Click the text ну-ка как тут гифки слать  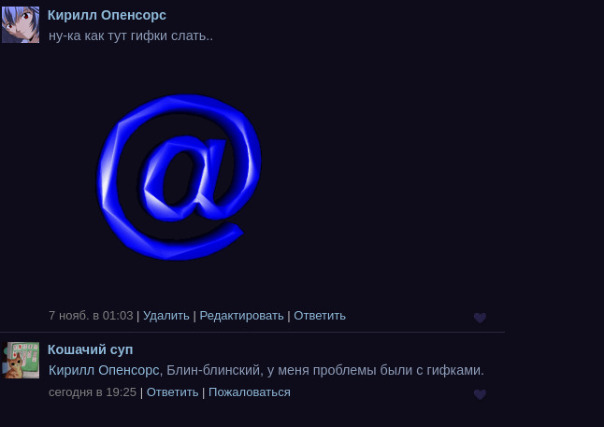click(131, 36)
